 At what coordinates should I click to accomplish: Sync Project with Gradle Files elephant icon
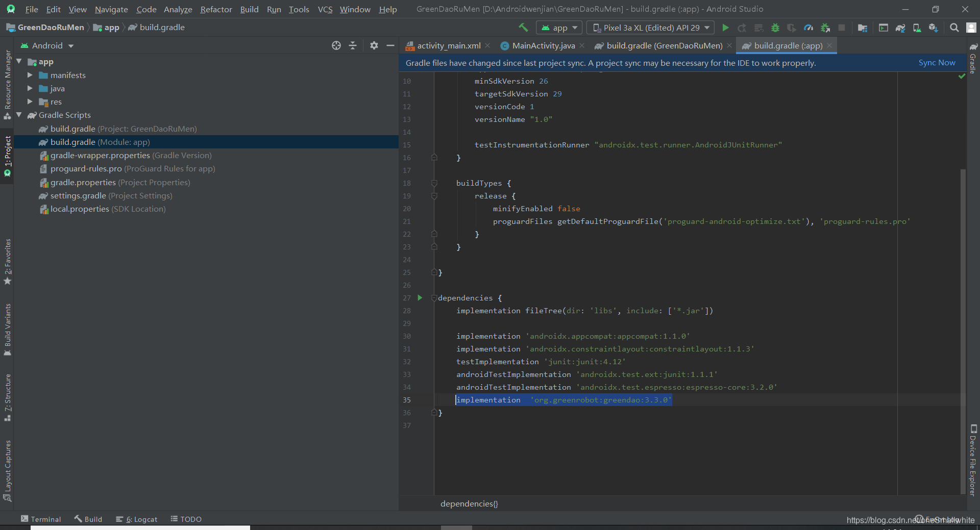coord(900,28)
